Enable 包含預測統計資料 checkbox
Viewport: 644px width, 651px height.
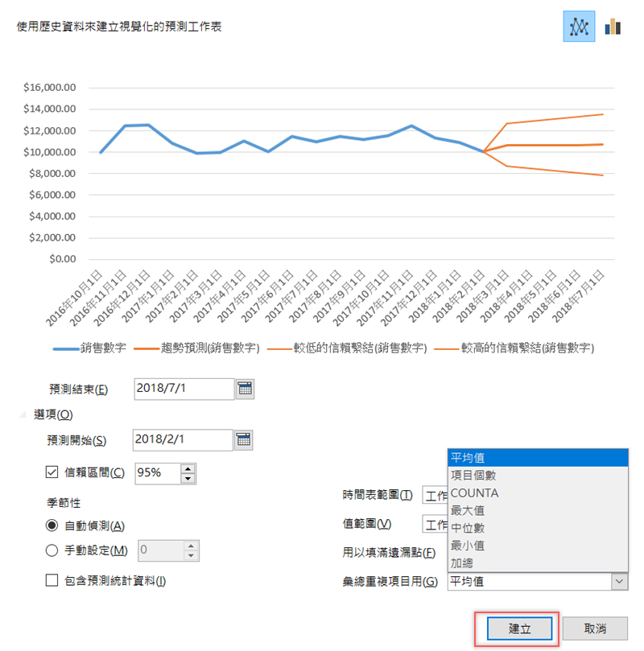[53, 580]
